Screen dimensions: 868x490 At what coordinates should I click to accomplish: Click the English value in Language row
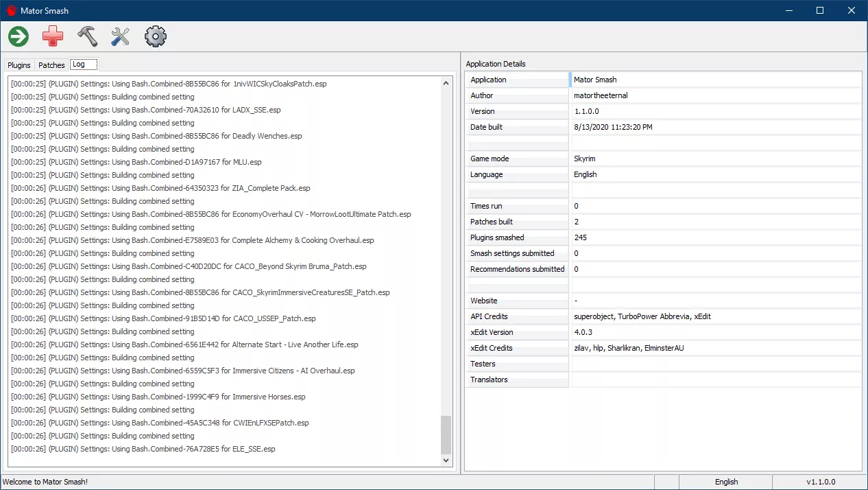click(586, 174)
